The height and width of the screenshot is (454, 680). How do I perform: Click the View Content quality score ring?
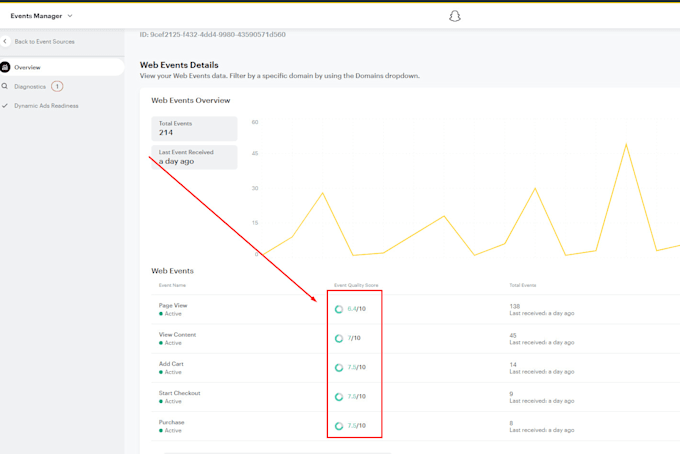[x=339, y=338]
